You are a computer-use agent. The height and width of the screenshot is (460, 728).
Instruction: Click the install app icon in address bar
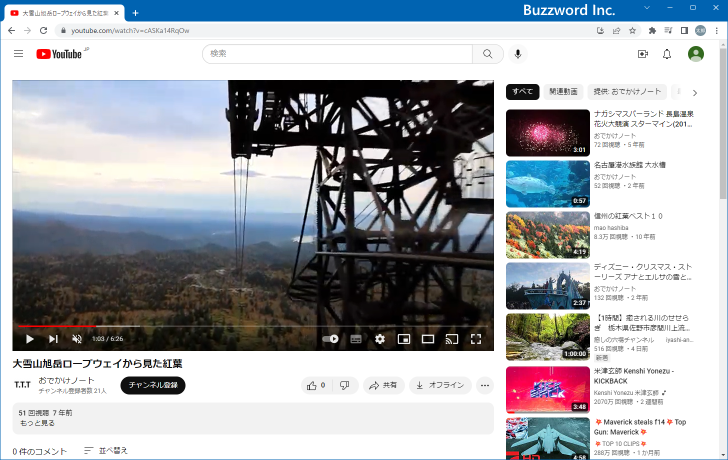click(600, 31)
